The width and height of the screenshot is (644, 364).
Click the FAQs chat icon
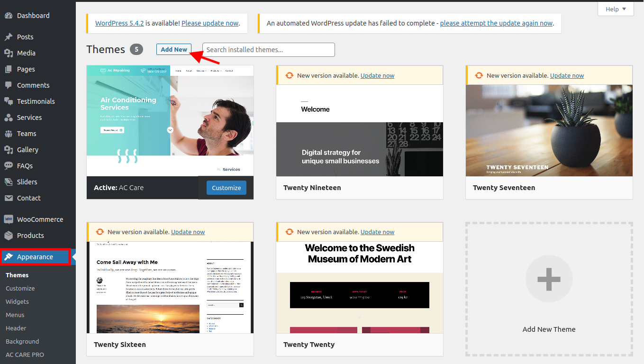[9, 166]
